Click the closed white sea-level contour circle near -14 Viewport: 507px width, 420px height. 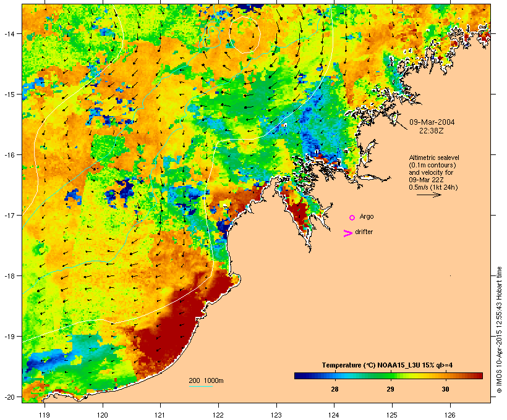pos(245,35)
